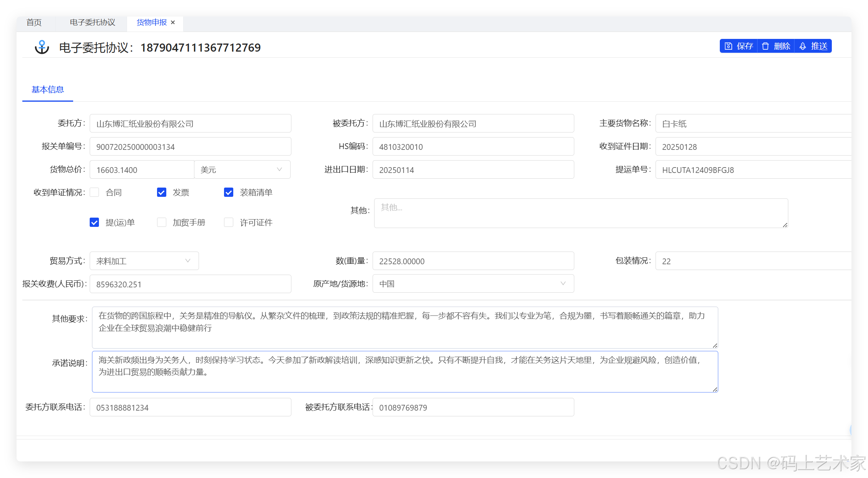Click the resize handle of 其他要求 textarea
Viewport: 868px width, 478px height.
(715, 345)
